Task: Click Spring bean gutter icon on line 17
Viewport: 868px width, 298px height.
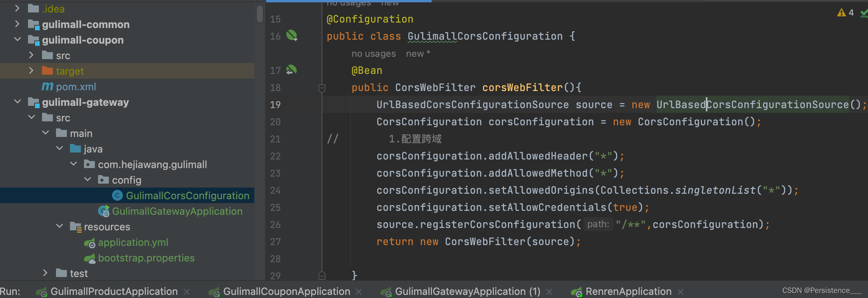Action: tap(291, 70)
